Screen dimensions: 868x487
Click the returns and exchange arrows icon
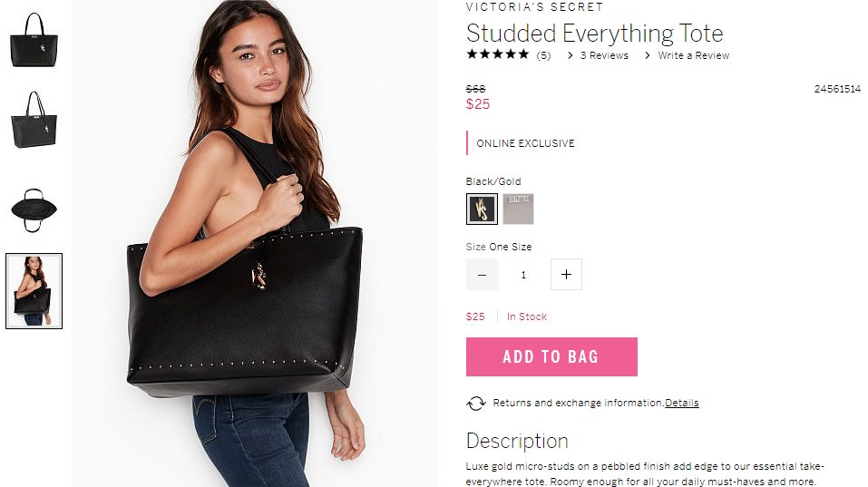(476, 404)
